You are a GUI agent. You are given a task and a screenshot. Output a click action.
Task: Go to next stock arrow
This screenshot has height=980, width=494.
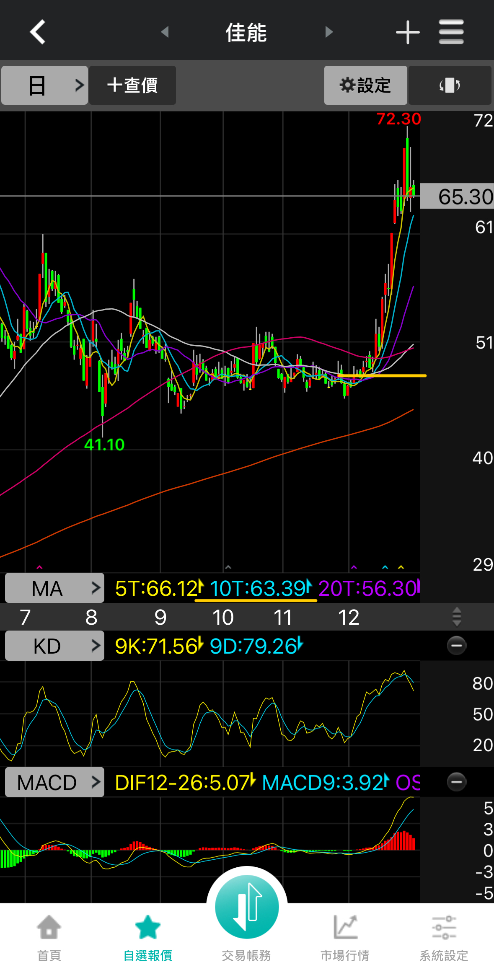329,32
